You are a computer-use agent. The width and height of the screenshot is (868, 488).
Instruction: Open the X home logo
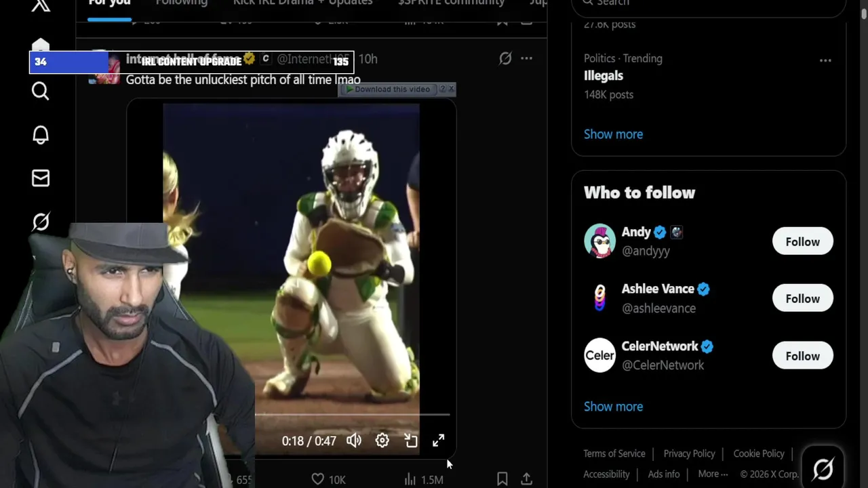point(41,5)
